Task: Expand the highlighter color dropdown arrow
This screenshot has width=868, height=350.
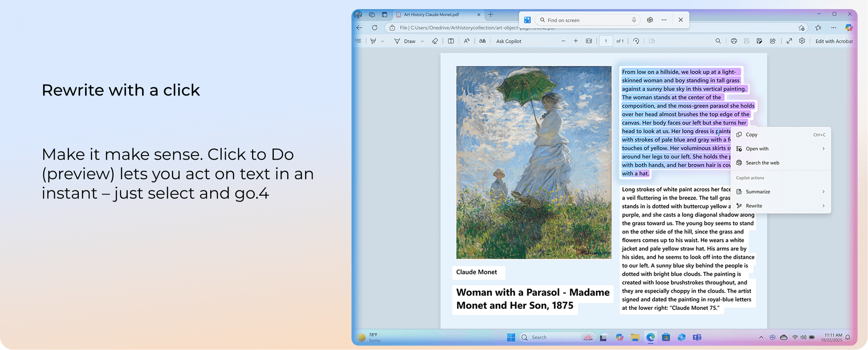Action: [x=382, y=41]
